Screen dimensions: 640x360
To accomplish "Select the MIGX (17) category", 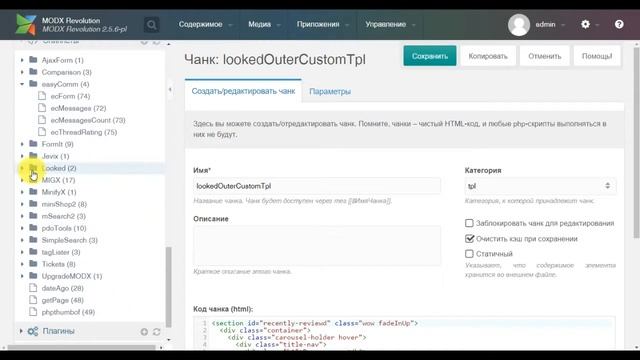I will (58, 180).
